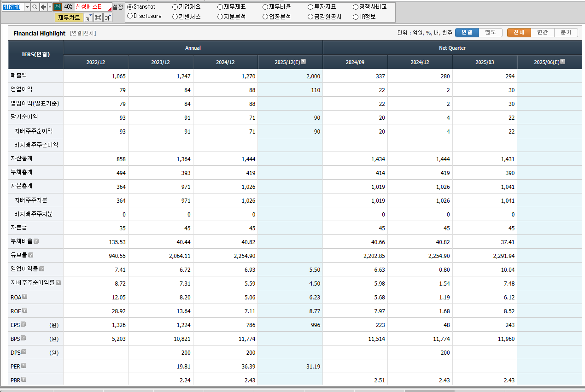The height and width of the screenshot is (392, 585).
Task: Click the Financial Highlight heading
Action: tap(39, 34)
